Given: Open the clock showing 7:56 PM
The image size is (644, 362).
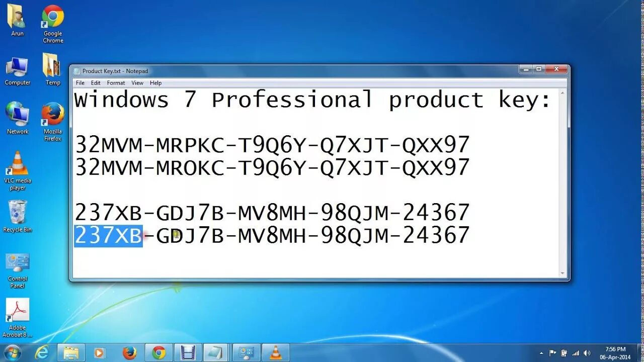Looking at the screenshot, I should pos(615,353).
